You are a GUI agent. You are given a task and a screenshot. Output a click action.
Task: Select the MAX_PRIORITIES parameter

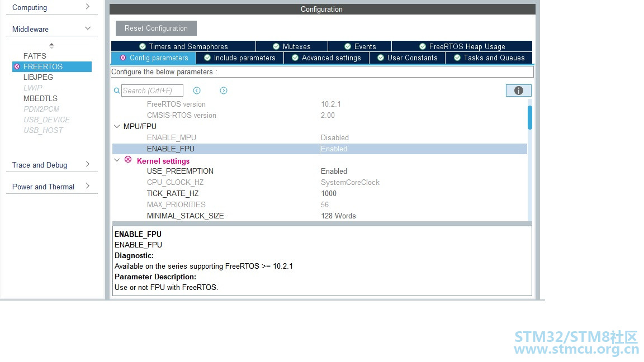pyautogui.click(x=176, y=204)
